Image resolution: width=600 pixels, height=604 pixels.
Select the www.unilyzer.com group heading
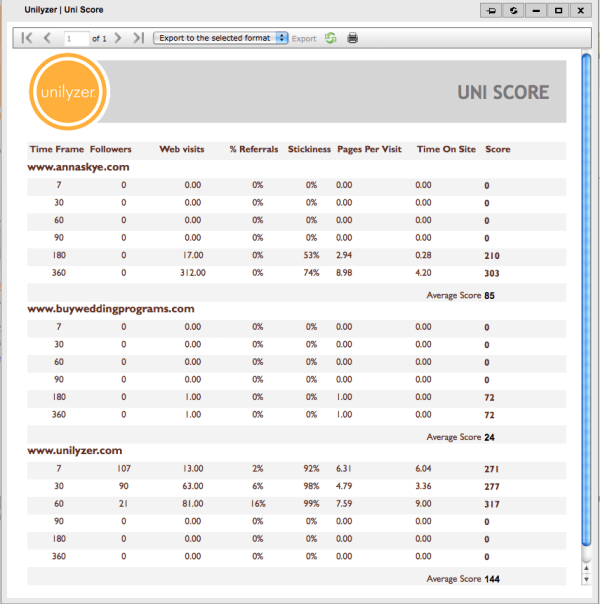(75, 451)
